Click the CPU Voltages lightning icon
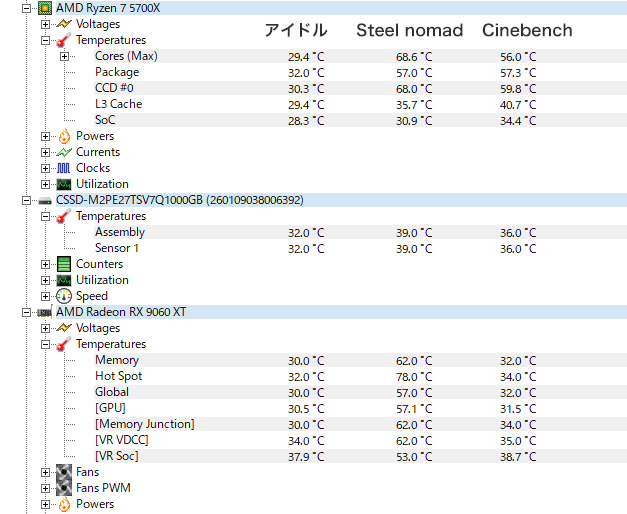 click(x=64, y=24)
